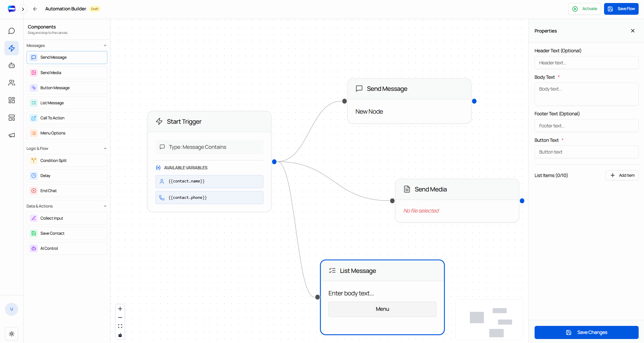Collapse the Logic & Flow section
The image size is (644, 343).
(105, 149)
